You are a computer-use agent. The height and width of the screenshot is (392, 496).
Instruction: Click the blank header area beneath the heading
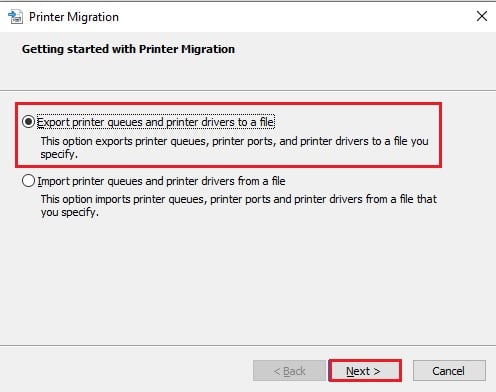click(248, 73)
